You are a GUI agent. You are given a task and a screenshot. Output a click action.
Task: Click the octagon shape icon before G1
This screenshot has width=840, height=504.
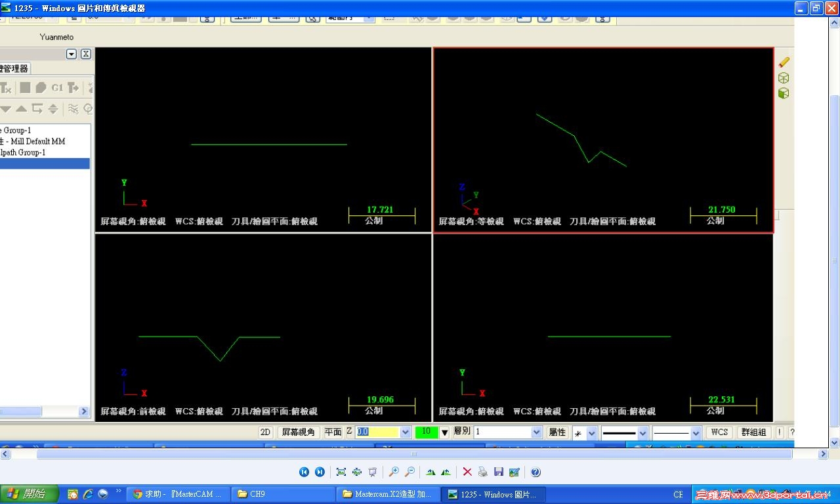[x=41, y=87]
